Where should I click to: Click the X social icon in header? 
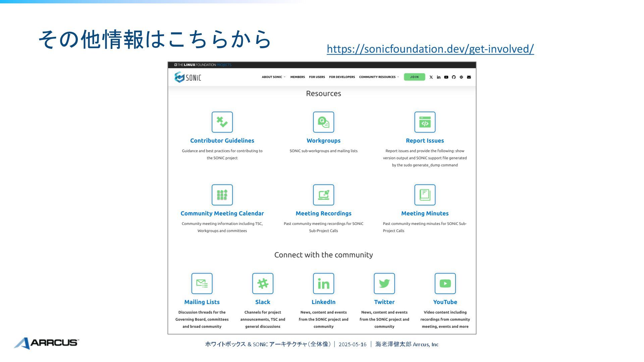click(431, 77)
